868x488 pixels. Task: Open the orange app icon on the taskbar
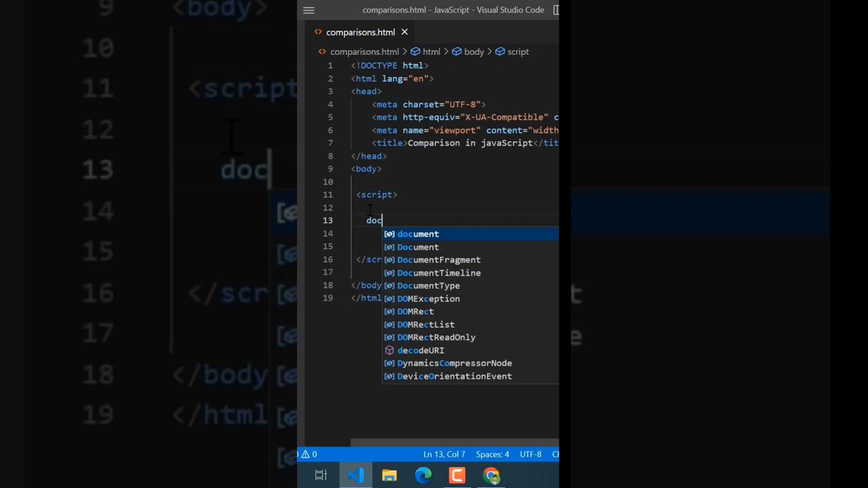(x=457, y=476)
